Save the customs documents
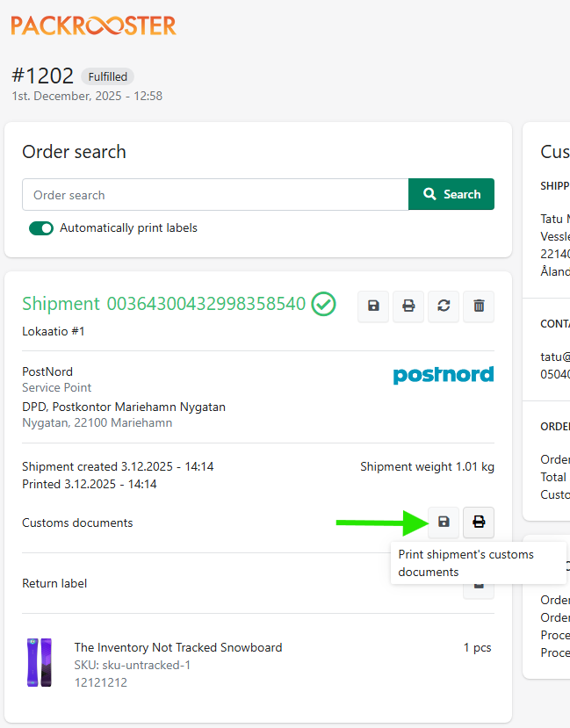The width and height of the screenshot is (570, 728). tap(444, 523)
